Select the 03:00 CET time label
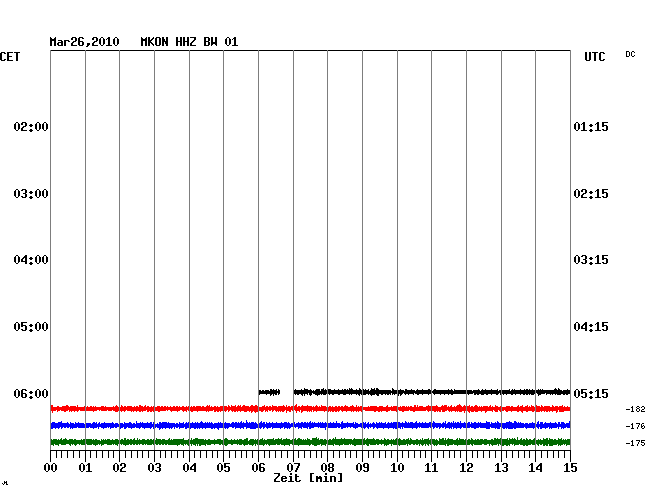The height and width of the screenshot is (494, 650). pyautogui.click(x=31, y=194)
